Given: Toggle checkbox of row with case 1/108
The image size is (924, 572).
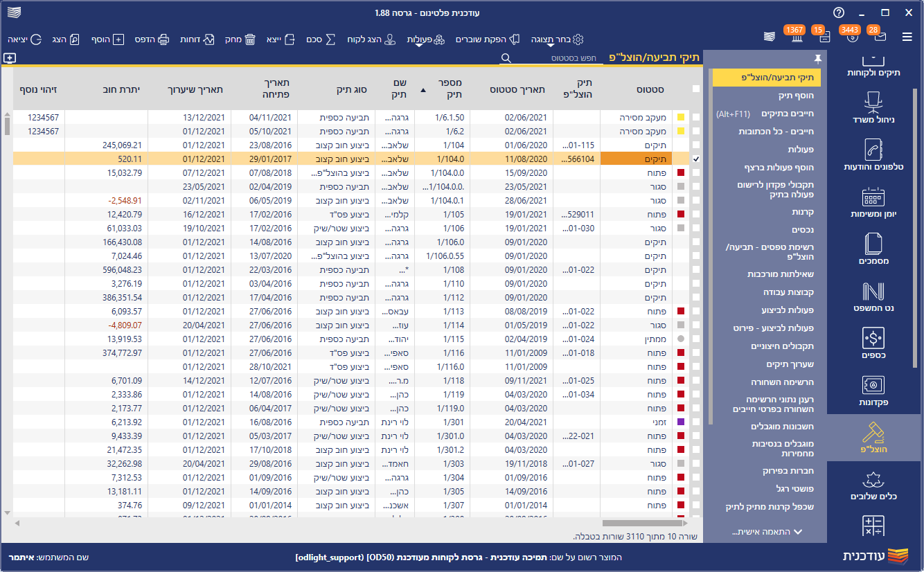Looking at the screenshot, I should tap(695, 270).
